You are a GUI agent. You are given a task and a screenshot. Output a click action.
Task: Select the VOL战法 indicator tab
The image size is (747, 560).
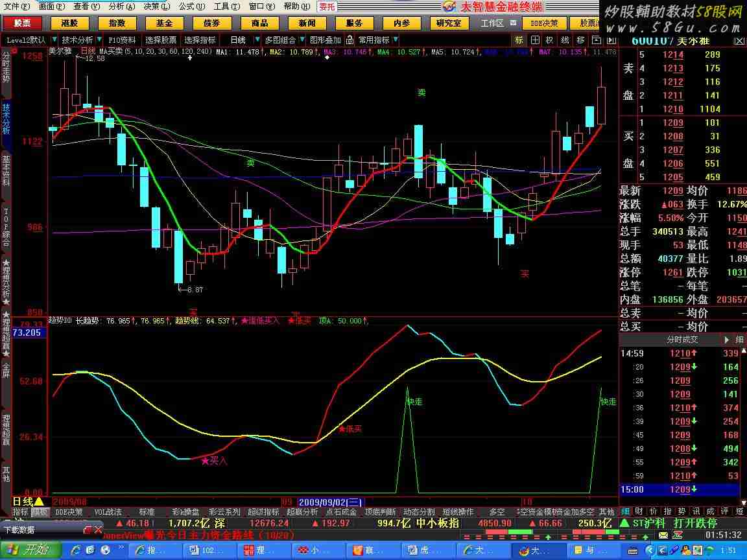[108, 512]
